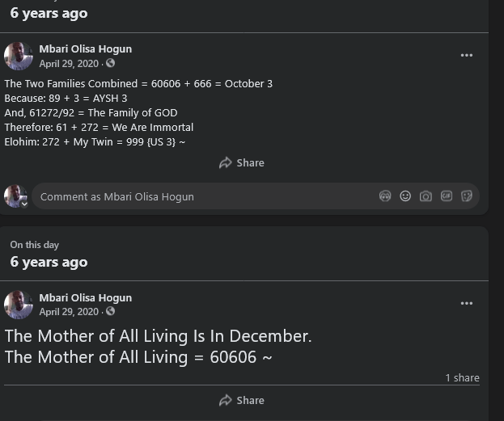The width and height of the screenshot is (504, 421).
Task: Click public audience globe on second post
Action: point(111,312)
